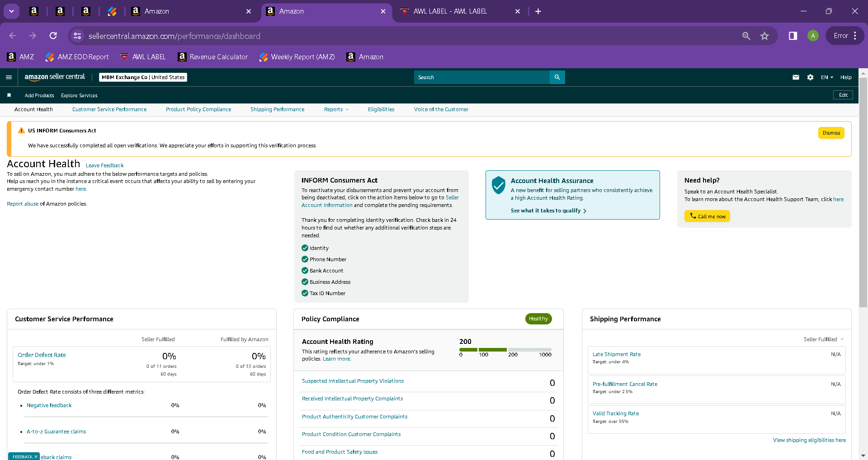Open the Seller Central hamburger menu
868x460 pixels.
point(9,77)
